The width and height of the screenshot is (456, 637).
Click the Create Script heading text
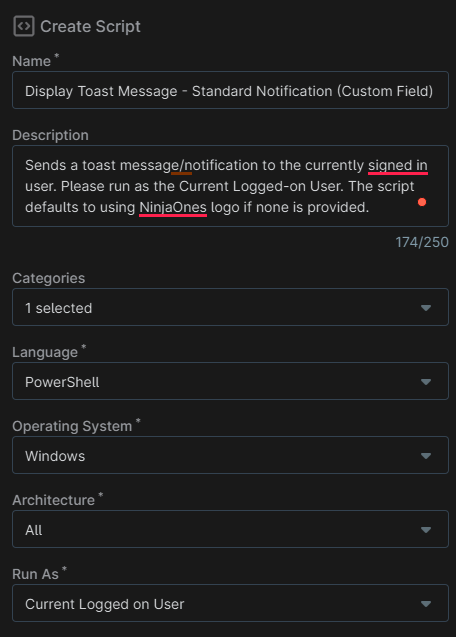click(x=90, y=27)
